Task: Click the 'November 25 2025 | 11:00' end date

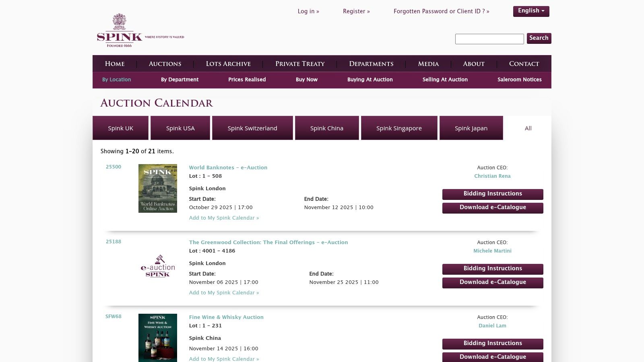Action: (x=344, y=282)
